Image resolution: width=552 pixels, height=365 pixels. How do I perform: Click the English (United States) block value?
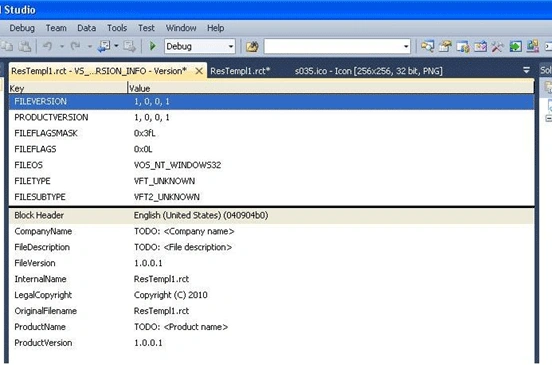click(x=201, y=215)
